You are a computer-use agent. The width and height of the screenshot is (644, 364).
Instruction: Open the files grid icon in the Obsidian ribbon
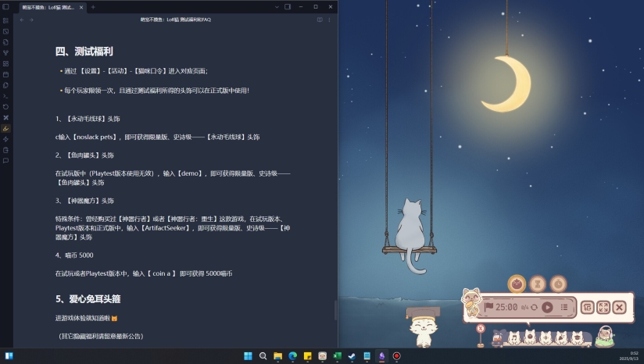pos(5,20)
